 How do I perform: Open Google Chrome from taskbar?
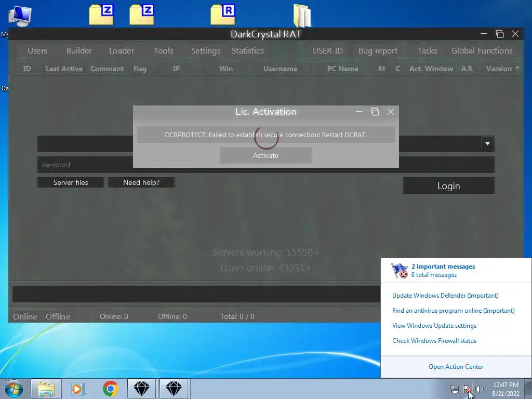click(x=110, y=389)
